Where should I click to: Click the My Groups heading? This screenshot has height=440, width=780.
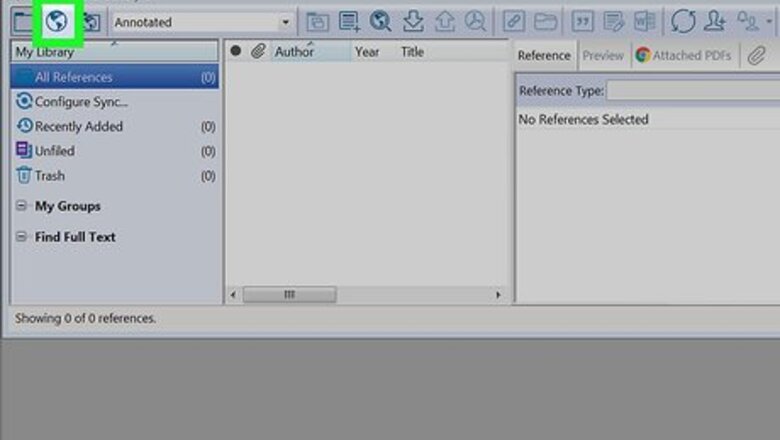[x=68, y=206]
